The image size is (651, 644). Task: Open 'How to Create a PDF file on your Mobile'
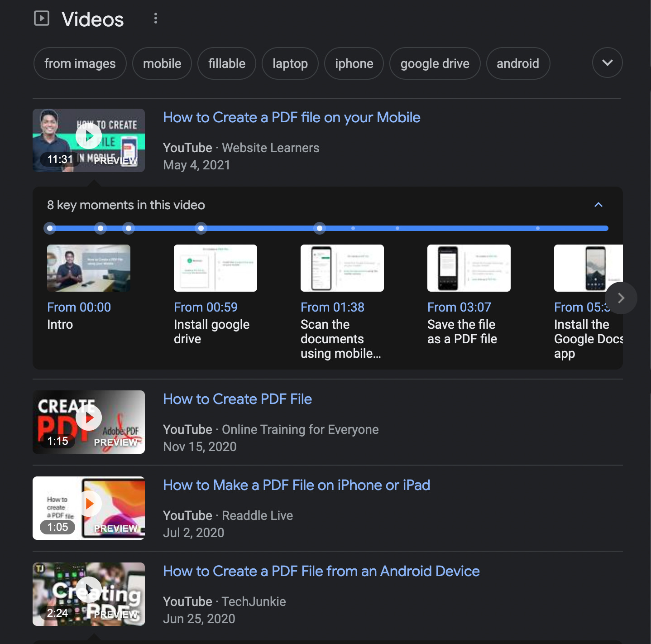pyautogui.click(x=292, y=118)
